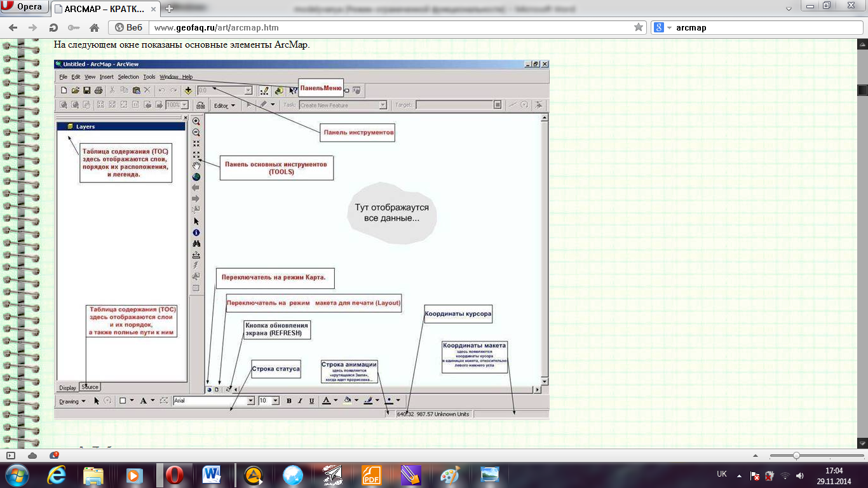Switch to Microsoft Word on taskbar
The image size is (868, 488).
coord(212,475)
